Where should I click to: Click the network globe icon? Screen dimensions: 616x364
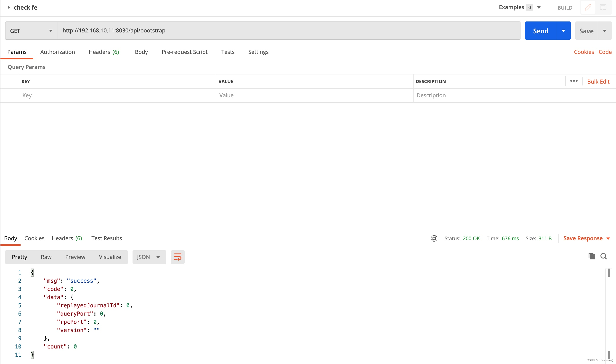click(434, 238)
